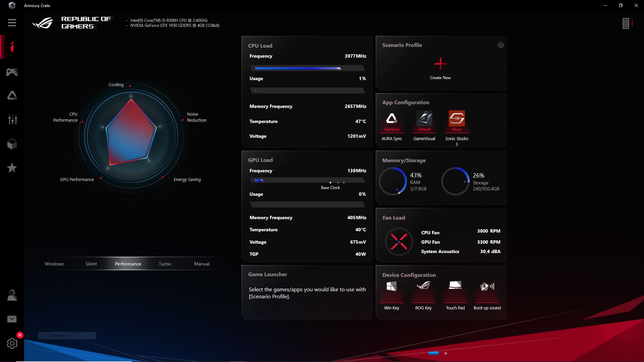The image size is (644, 362).
Task: Open the Scenario Profile gear settings
Action: [x=500, y=45]
